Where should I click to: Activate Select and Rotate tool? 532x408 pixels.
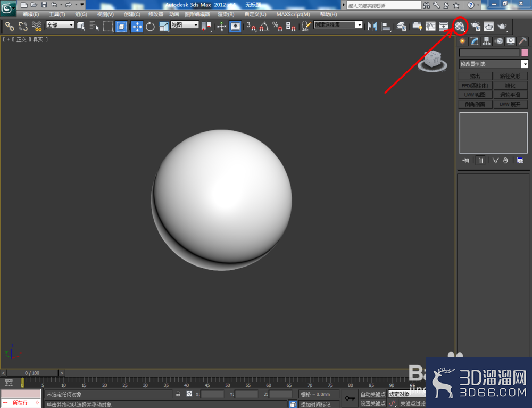tap(151, 26)
